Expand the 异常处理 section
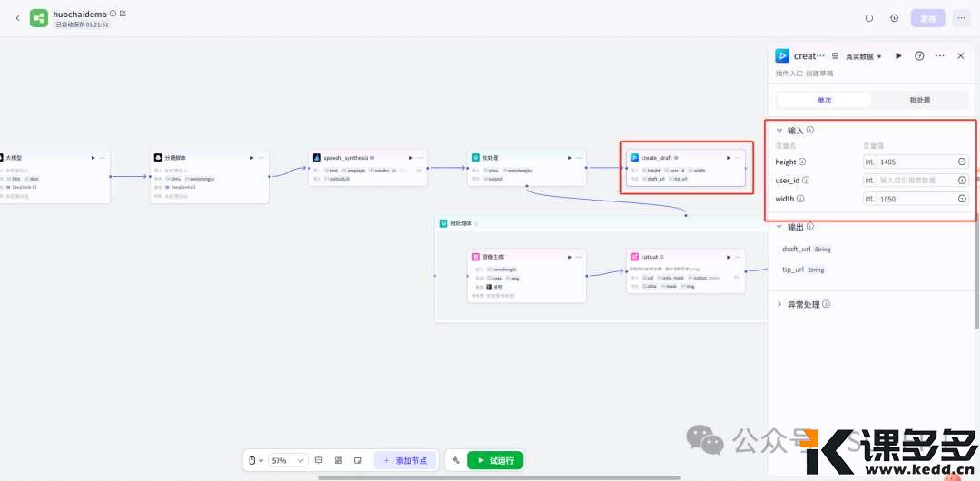Viewport: 980px width, 481px height. tap(779, 304)
